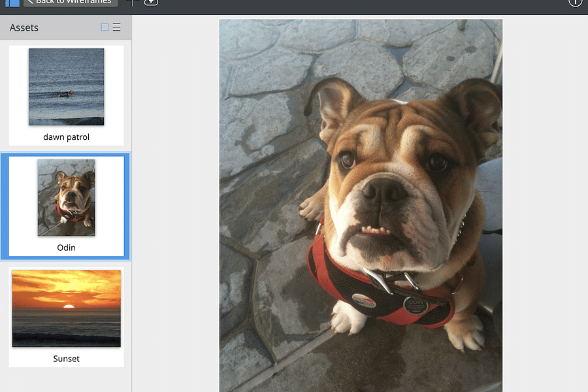Click Back to Wireframes button

click(71, 3)
